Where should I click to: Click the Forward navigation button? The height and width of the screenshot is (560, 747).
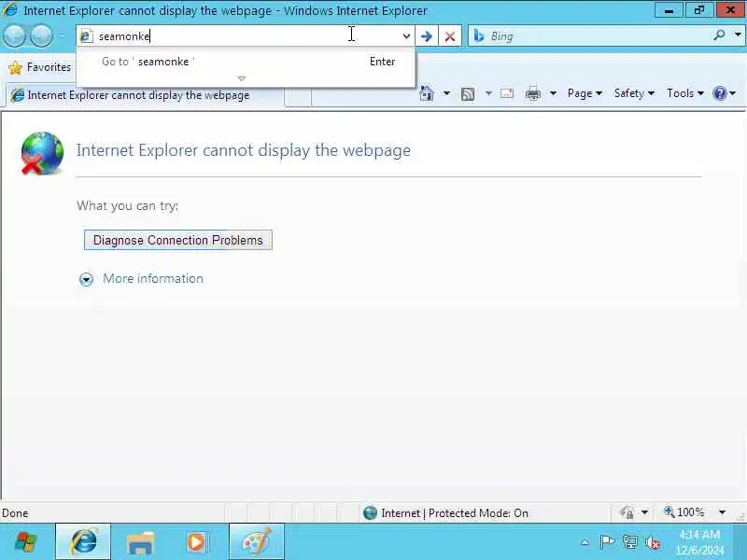click(41, 35)
